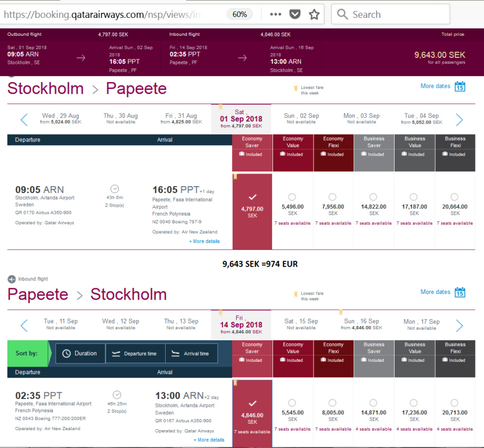Viewport: 484px width, 448px height.
Task: Click the browser Search input field
Action: tap(397, 14)
